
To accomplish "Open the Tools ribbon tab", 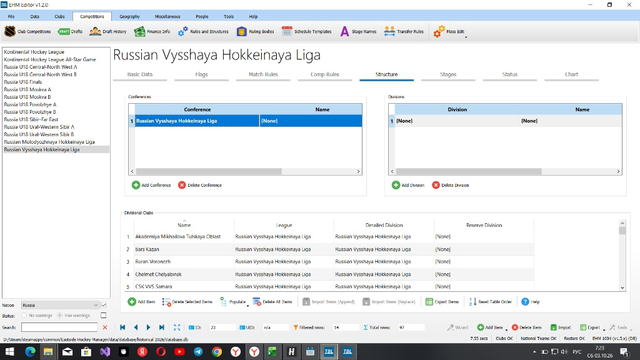I will pyautogui.click(x=229, y=16).
